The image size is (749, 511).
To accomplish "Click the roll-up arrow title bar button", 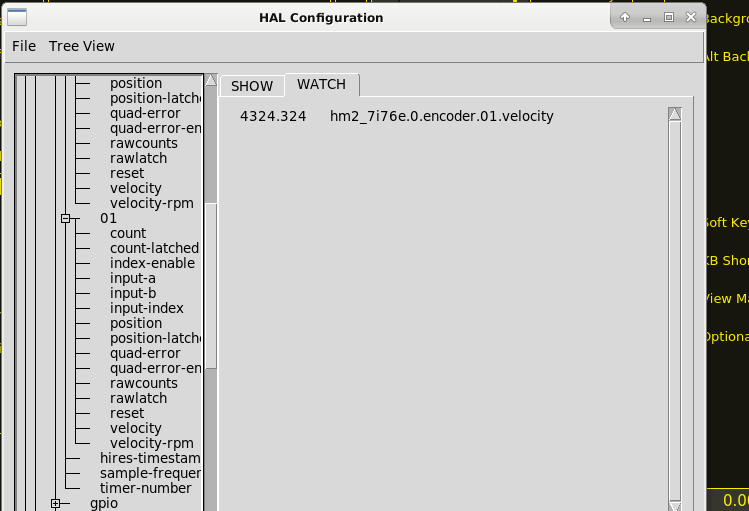I will (625, 17).
